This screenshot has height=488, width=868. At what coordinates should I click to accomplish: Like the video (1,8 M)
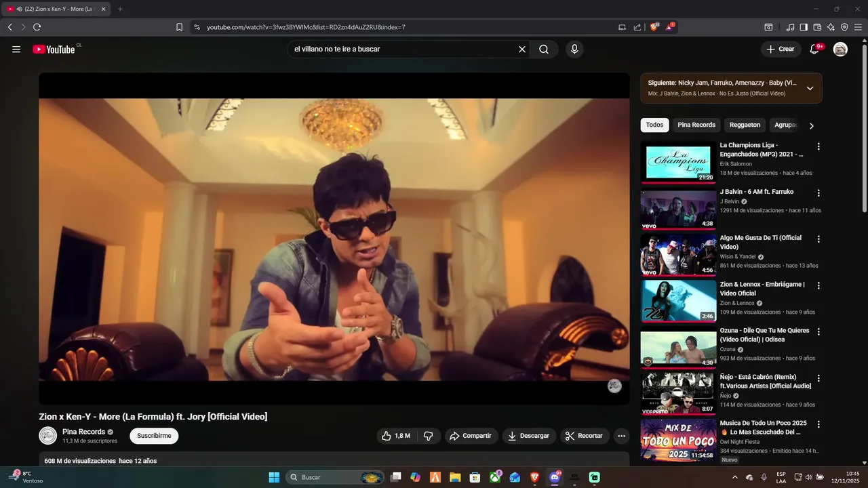(396, 436)
